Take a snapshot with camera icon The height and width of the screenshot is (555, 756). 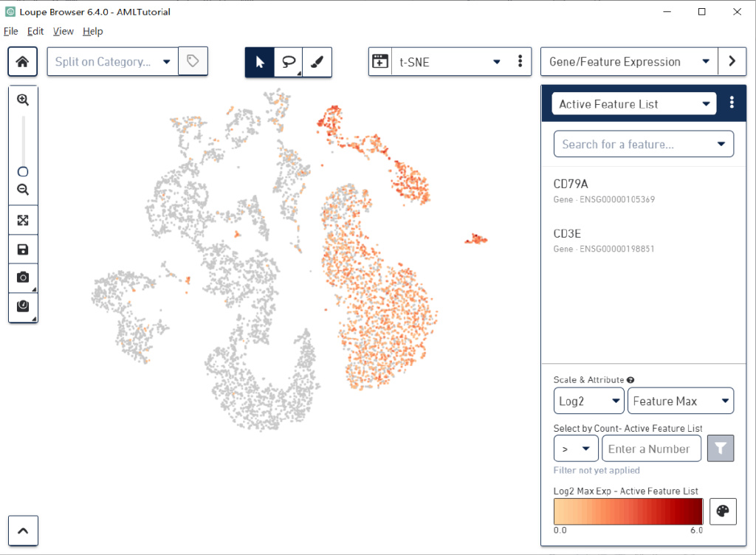pos(23,277)
